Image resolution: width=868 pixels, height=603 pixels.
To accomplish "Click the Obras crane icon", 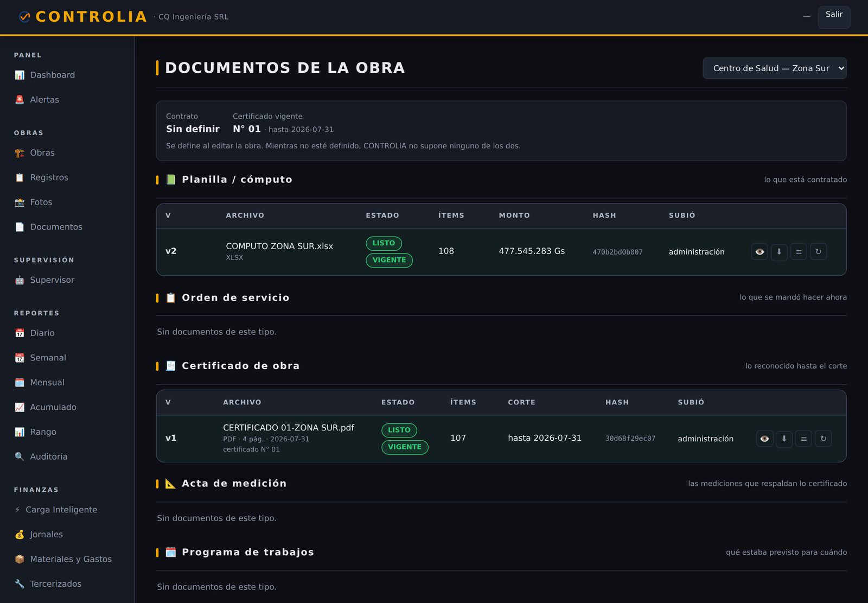I will click(x=20, y=153).
